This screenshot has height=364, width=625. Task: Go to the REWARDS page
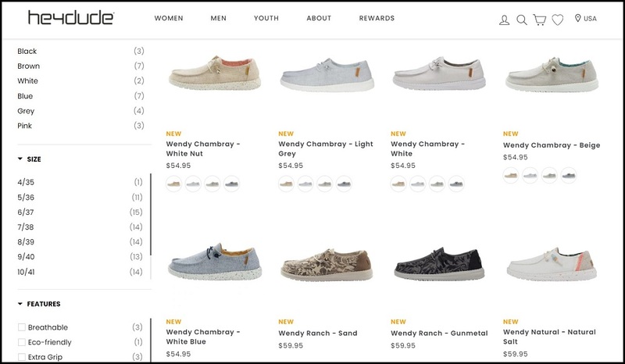coord(377,18)
